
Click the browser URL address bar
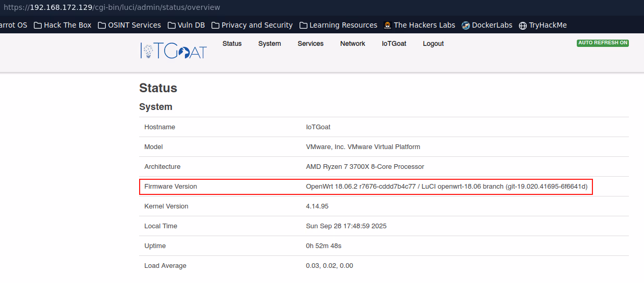click(x=322, y=7)
